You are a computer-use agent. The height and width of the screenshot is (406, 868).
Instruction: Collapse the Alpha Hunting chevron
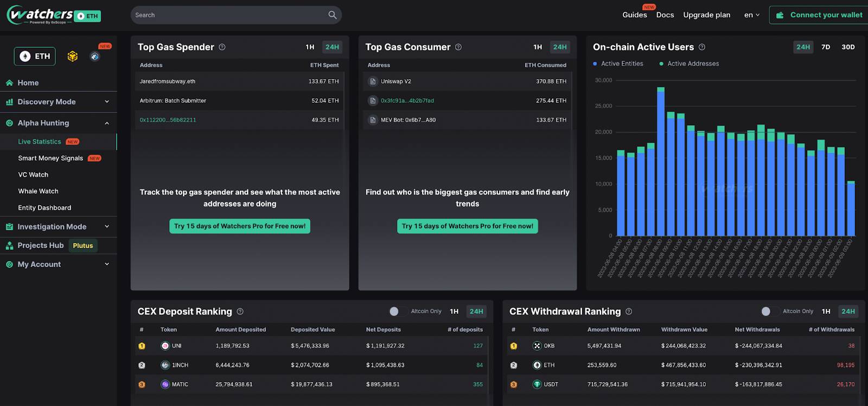[x=107, y=123]
